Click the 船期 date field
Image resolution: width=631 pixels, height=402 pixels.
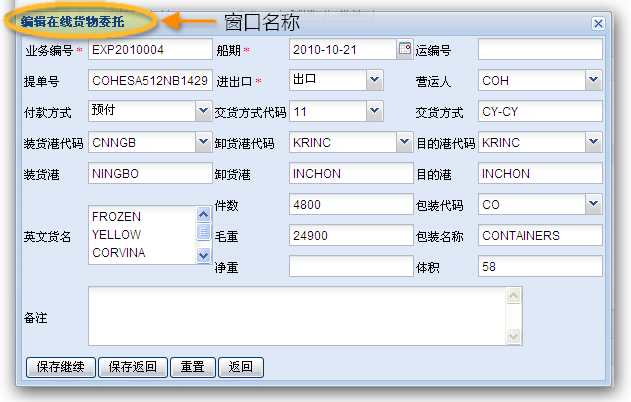coord(343,49)
